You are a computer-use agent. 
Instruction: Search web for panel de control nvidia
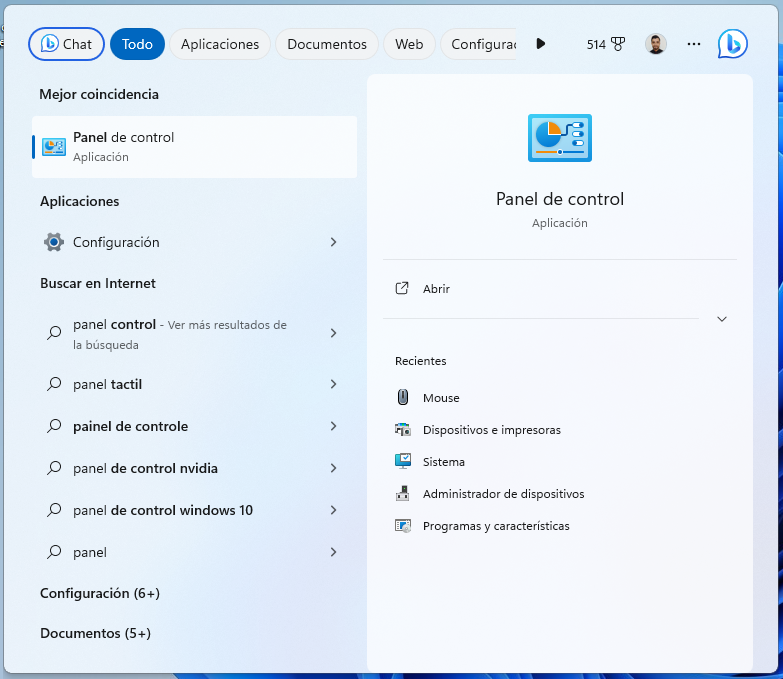(194, 468)
